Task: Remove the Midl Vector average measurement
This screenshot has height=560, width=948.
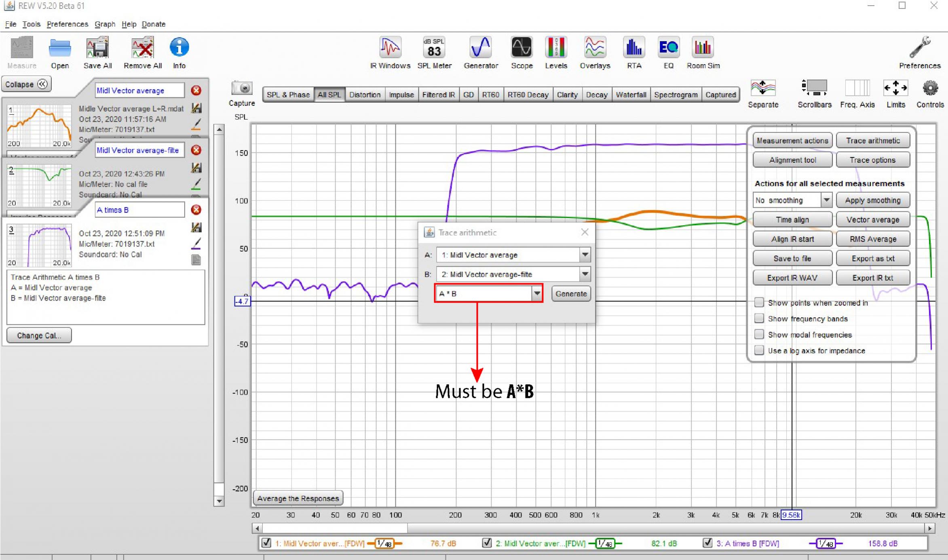Action: pyautogui.click(x=196, y=91)
